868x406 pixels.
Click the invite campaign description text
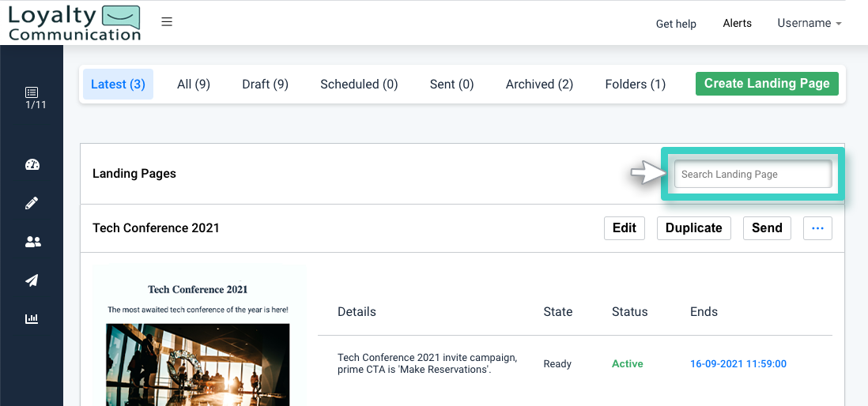click(x=428, y=363)
